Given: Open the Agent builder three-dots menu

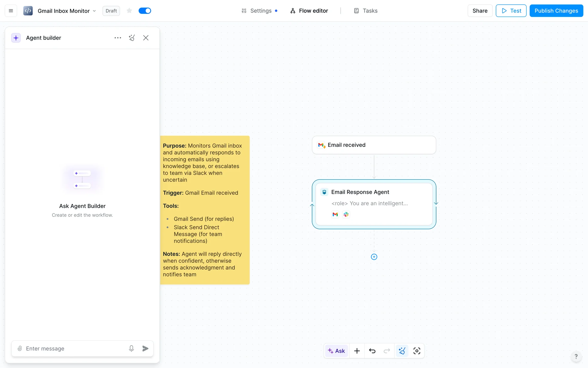Looking at the screenshot, I should click(118, 38).
